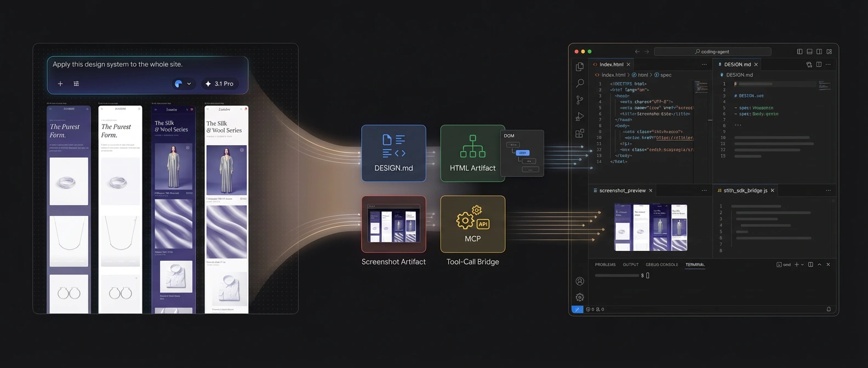Click DESIGN.md breadcrumb under its tab
868x368 pixels.
(739, 75)
